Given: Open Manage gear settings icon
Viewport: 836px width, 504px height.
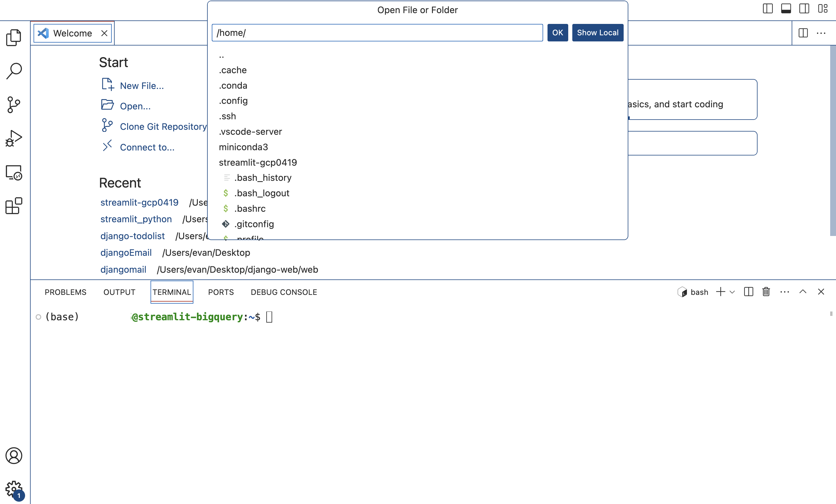Looking at the screenshot, I should [x=14, y=489].
